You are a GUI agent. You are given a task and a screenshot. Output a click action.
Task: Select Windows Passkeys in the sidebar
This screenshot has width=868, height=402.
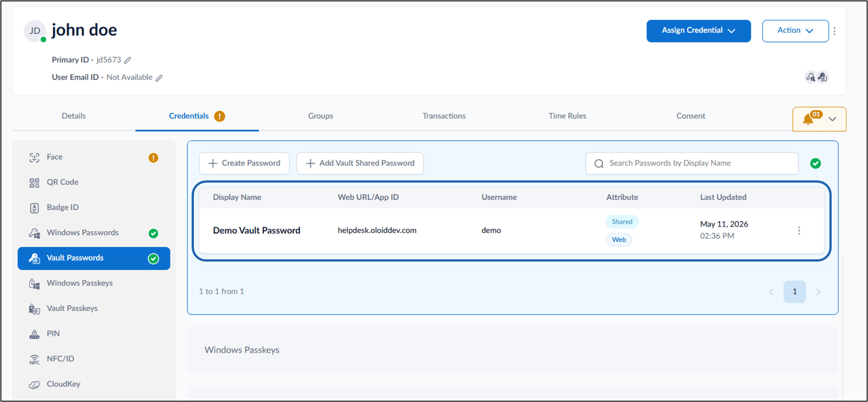pyautogui.click(x=94, y=283)
